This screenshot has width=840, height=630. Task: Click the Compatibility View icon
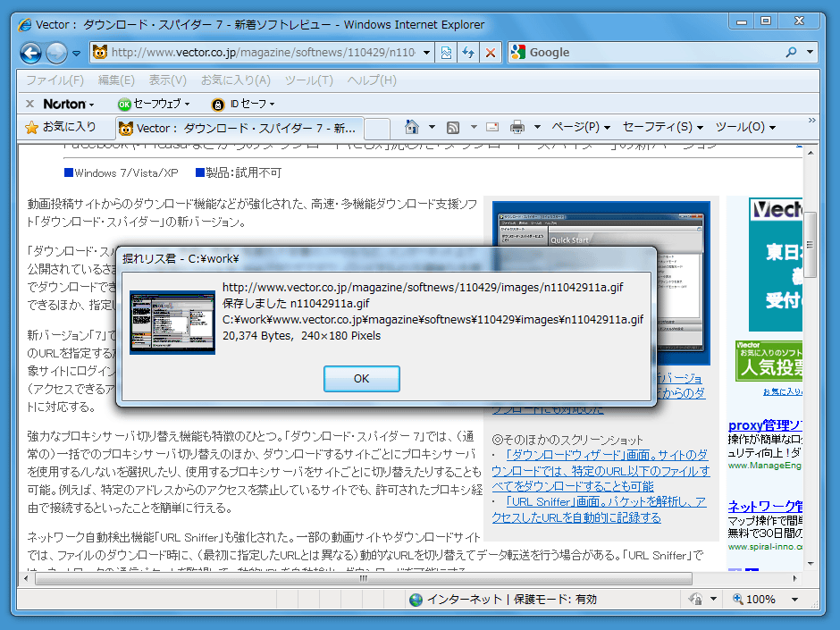coord(446,53)
